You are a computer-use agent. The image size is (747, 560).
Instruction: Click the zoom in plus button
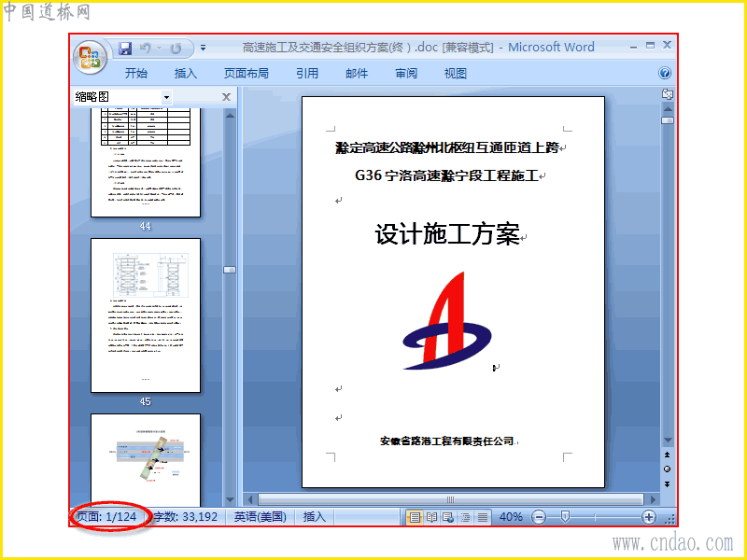point(649,517)
